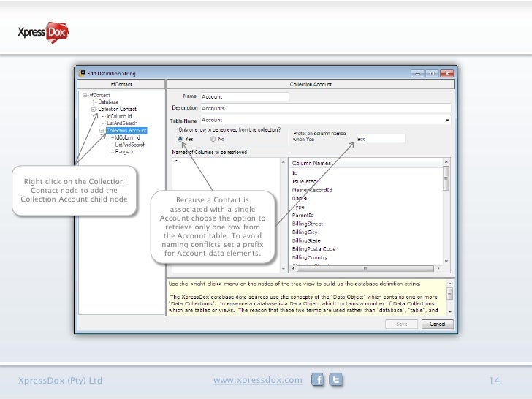
Task: Select Id in the column names list
Action: click(x=294, y=173)
